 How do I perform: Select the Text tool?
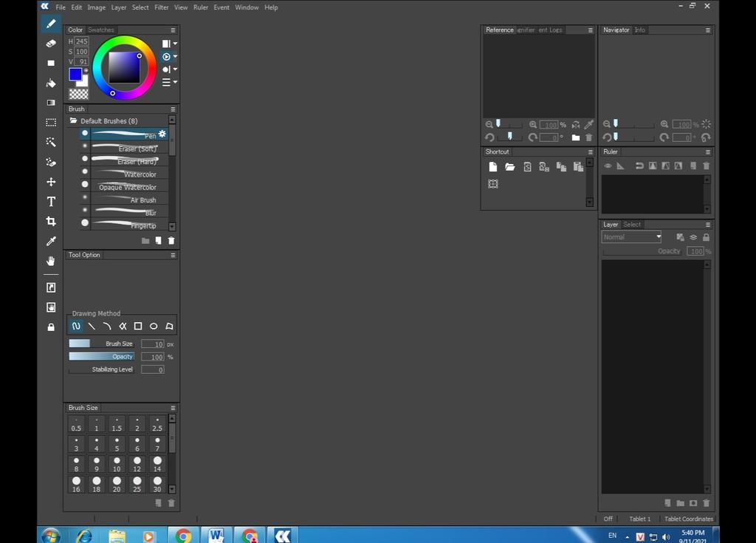pyautogui.click(x=51, y=201)
